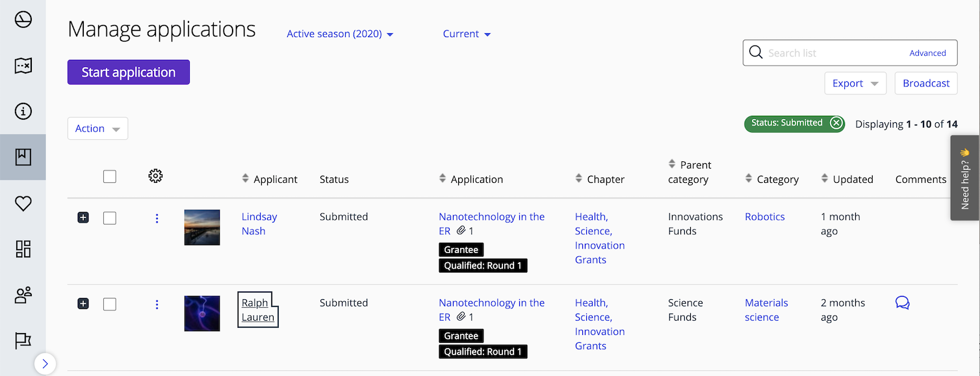Remove the Status: Submitted filter tag

836,123
